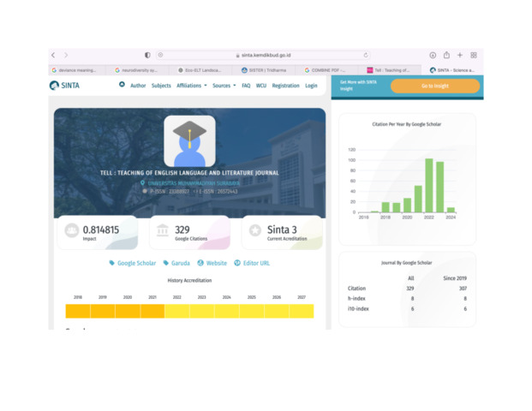Switch to the Eco-ELT Landsca tab
Screen dimensions: 532x411
202,70
